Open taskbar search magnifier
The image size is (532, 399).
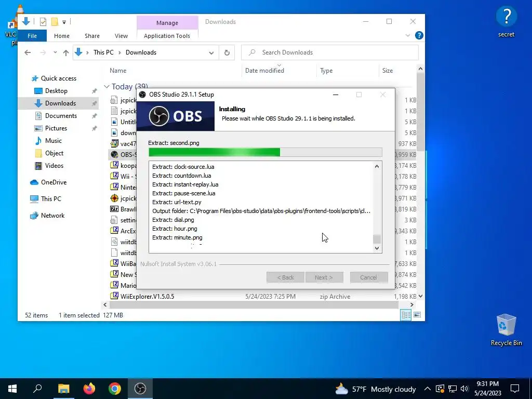tap(37, 389)
